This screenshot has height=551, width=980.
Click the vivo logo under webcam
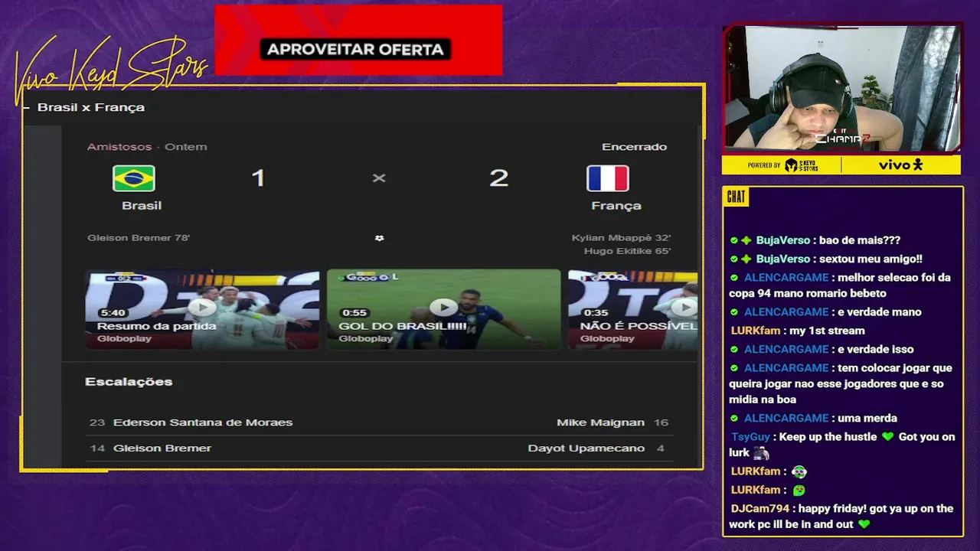coord(900,165)
